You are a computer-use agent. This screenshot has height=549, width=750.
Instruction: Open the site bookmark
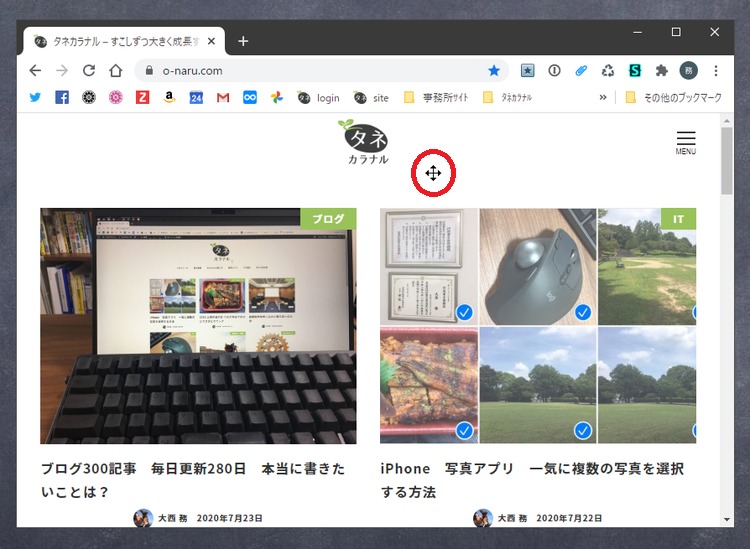[371, 98]
